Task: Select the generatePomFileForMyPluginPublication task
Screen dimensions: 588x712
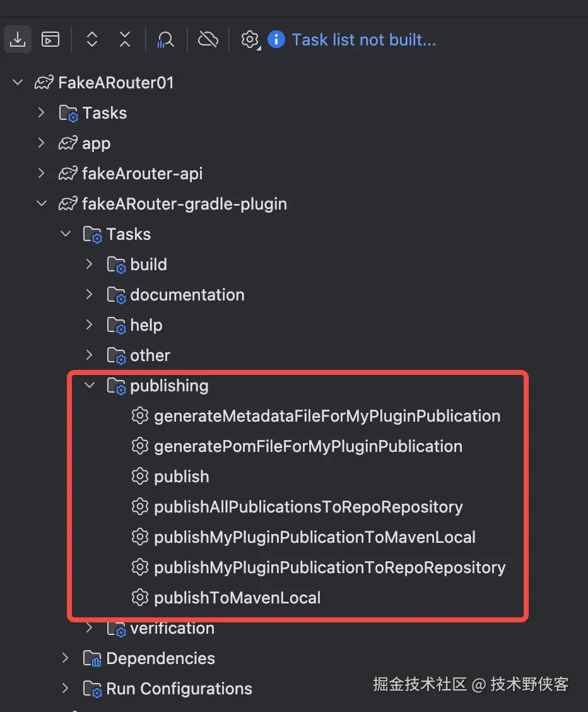Action: point(308,446)
